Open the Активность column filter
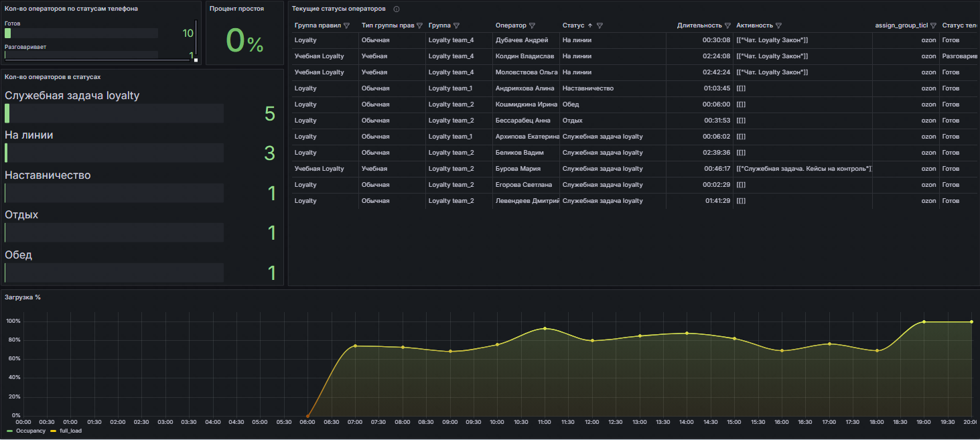Image resolution: width=980 pixels, height=440 pixels. [x=778, y=25]
